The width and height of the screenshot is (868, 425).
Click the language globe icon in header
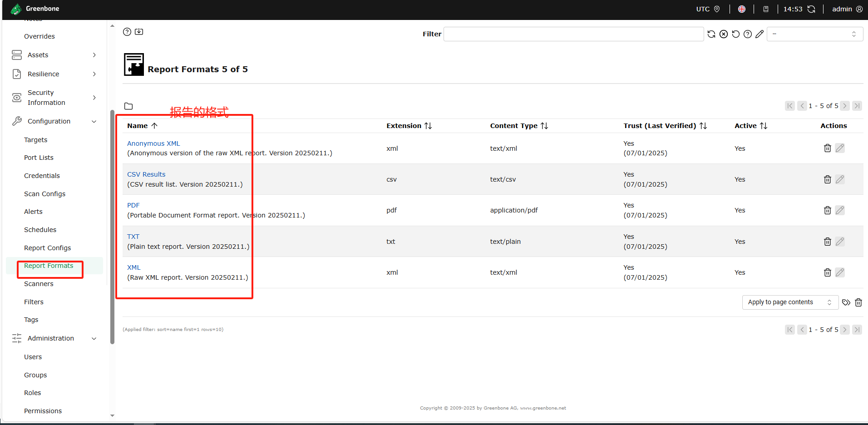pyautogui.click(x=742, y=9)
